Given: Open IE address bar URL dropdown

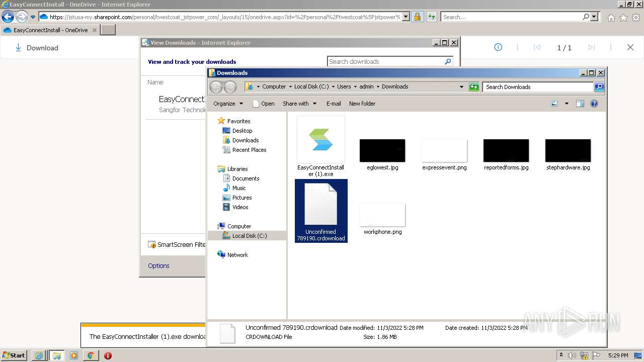Looking at the screenshot, I should pos(406,17).
